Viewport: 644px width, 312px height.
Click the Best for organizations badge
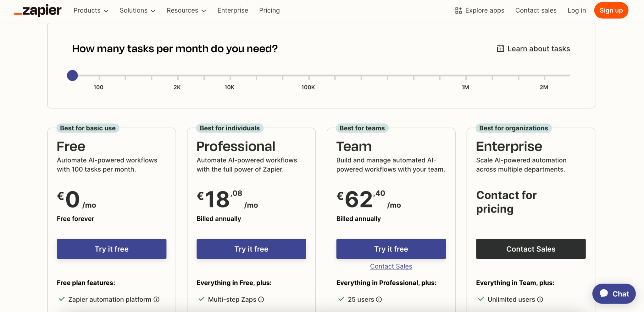coord(514,128)
